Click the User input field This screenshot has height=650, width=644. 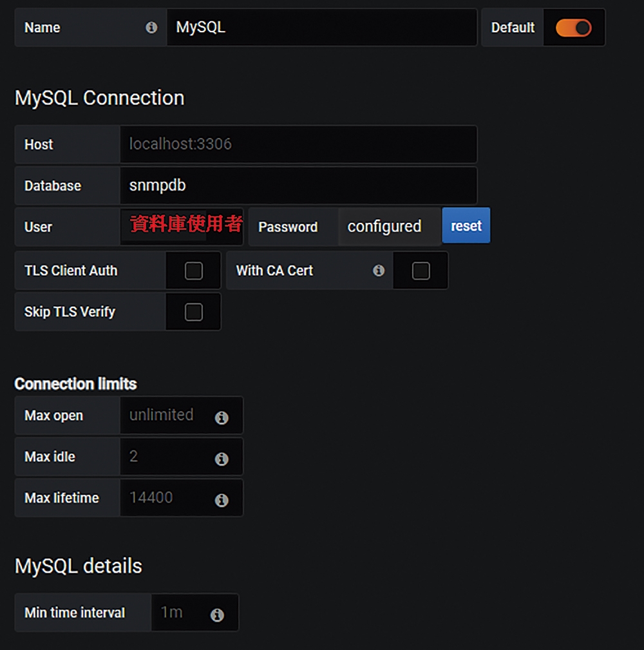pos(182,227)
